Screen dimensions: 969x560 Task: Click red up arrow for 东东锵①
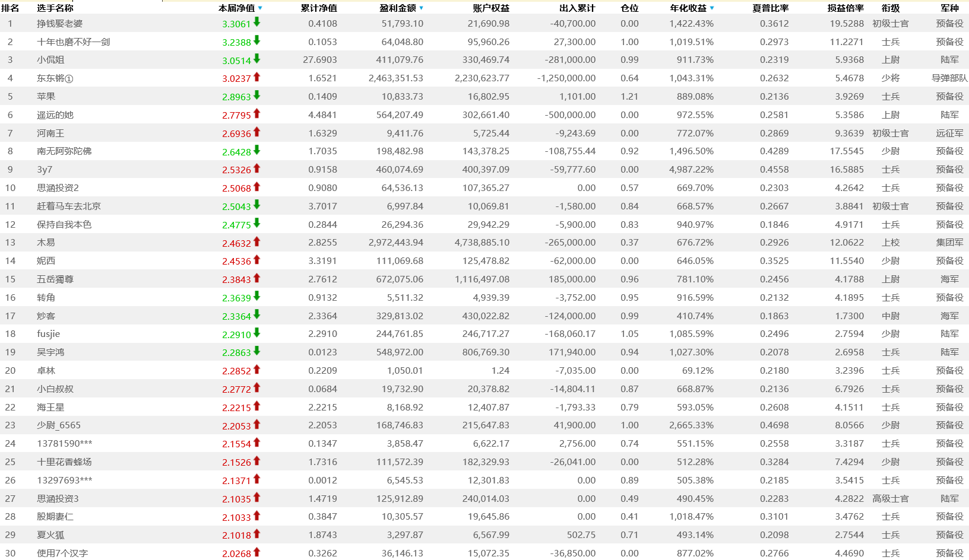(x=257, y=77)
